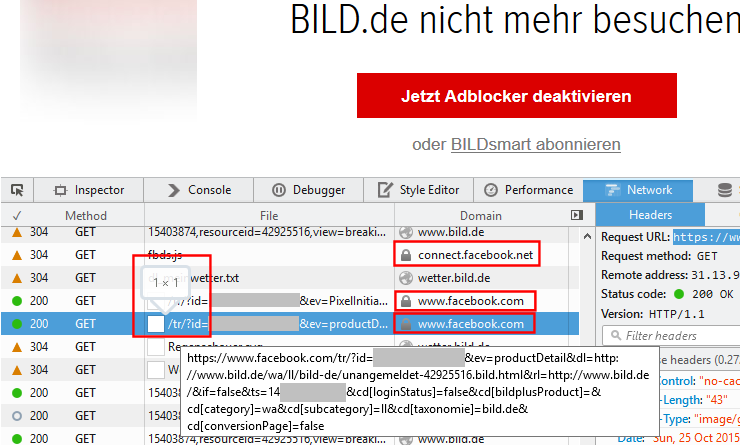Select the Request URL value
This screenshot has height=445, width=740.
pyautogui.click(x=706, y=237)
